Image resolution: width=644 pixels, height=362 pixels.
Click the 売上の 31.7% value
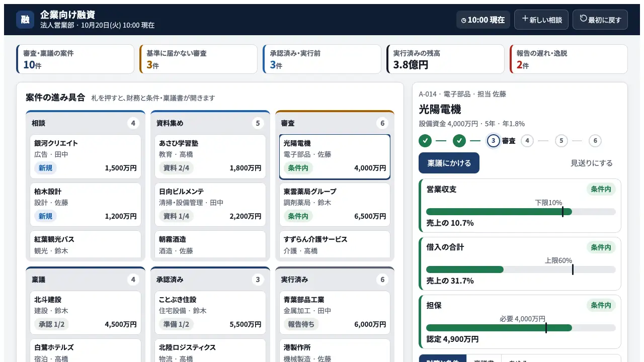pos(450,281)
